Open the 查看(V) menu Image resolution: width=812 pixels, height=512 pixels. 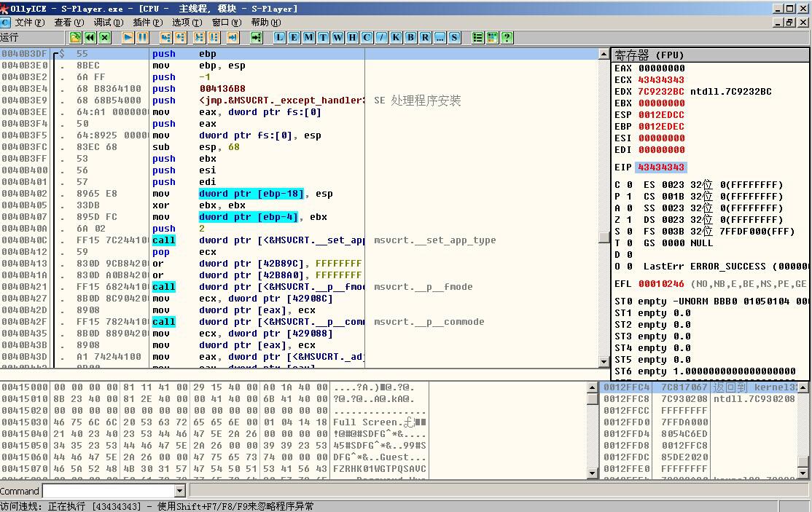tap(69, 23)
